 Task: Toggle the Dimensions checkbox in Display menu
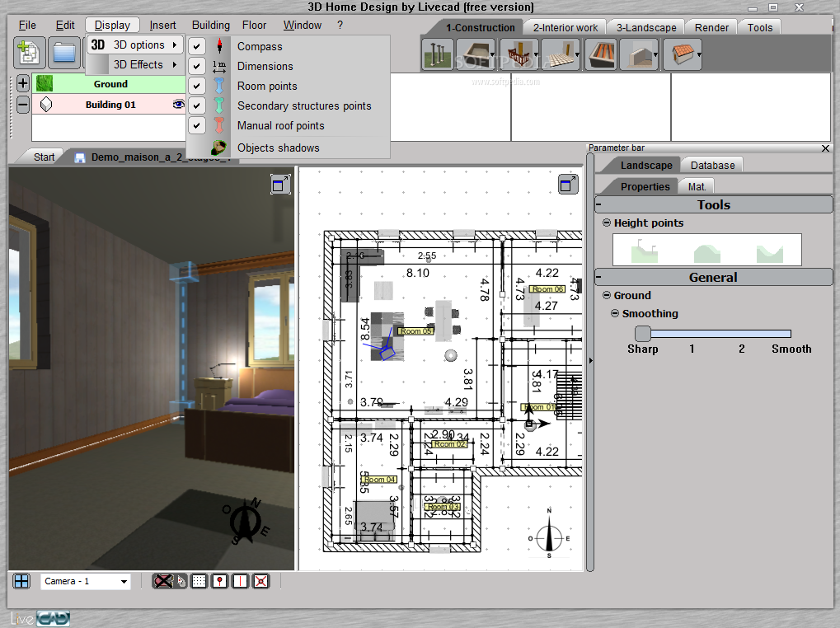tap(195, 66)
